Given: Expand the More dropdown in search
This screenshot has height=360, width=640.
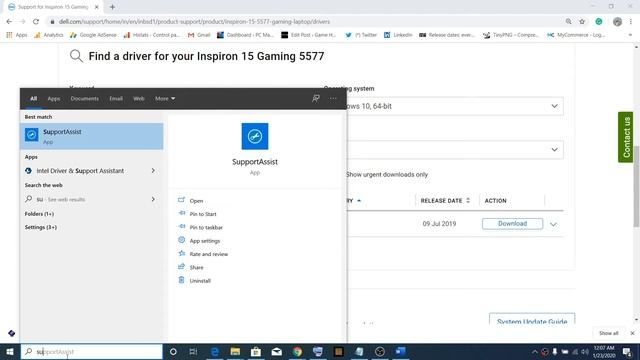Looking at the screenshot, I should click(165, 98).
